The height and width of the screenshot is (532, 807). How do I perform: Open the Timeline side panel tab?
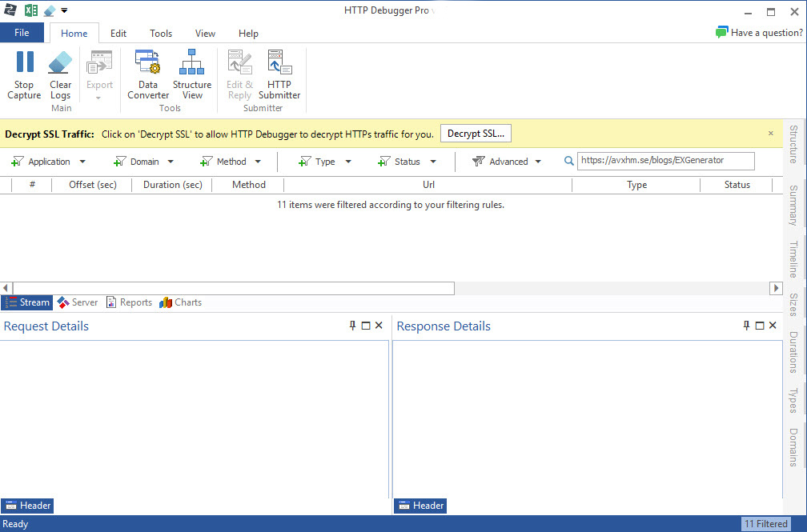pos(793,259)
